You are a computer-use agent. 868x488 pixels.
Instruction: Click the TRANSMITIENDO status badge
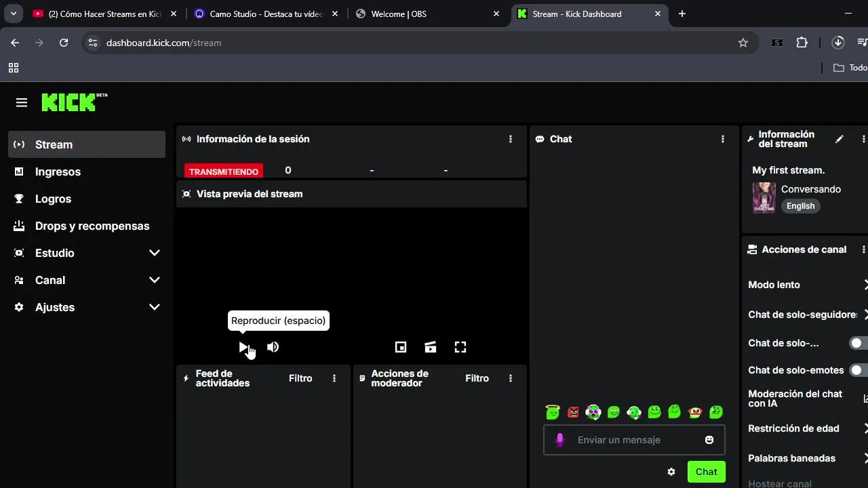224,171
